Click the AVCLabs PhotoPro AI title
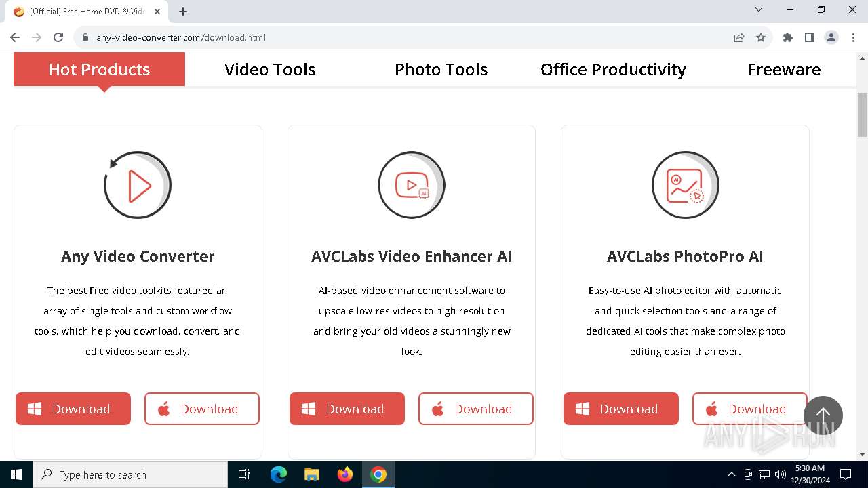This screenshot has height=488, width=868. [x=685, y=256]
